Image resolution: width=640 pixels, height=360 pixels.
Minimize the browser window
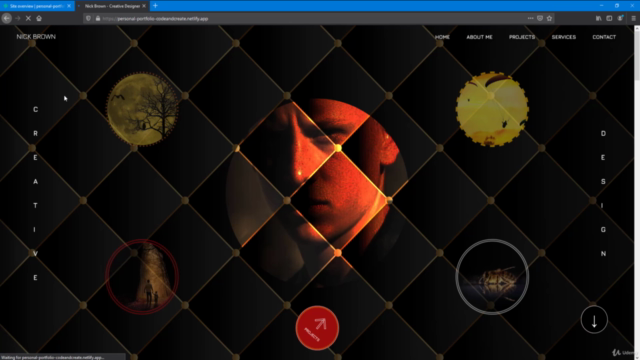coord(601,6)
